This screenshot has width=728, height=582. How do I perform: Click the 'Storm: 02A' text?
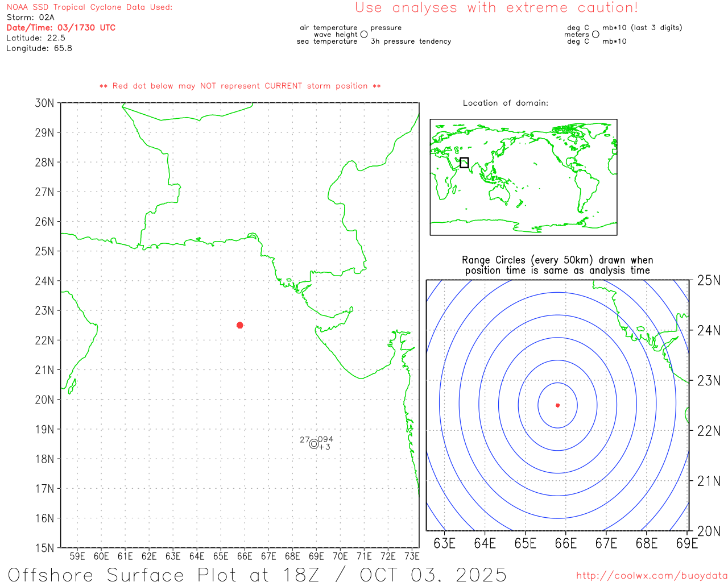pyautogui.click(x=30, y=18)
